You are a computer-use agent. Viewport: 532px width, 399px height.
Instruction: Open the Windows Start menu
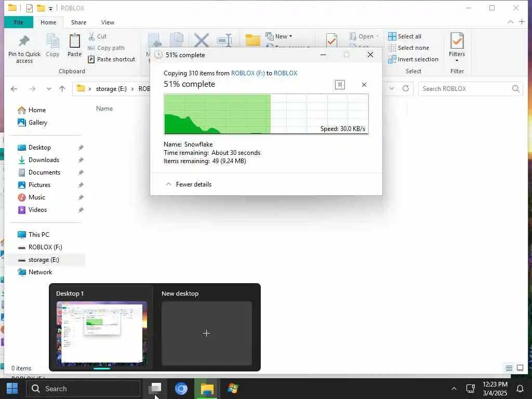click(12, 389)
